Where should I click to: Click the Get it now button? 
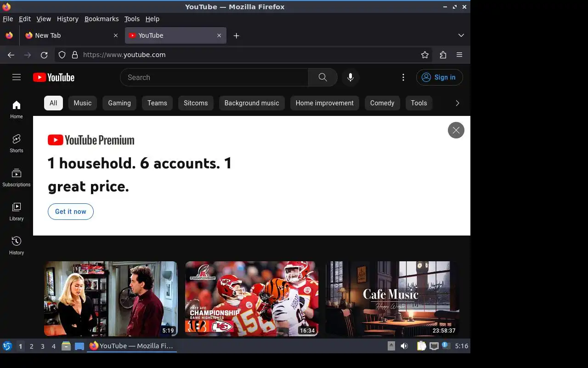(x=71, y=212)
